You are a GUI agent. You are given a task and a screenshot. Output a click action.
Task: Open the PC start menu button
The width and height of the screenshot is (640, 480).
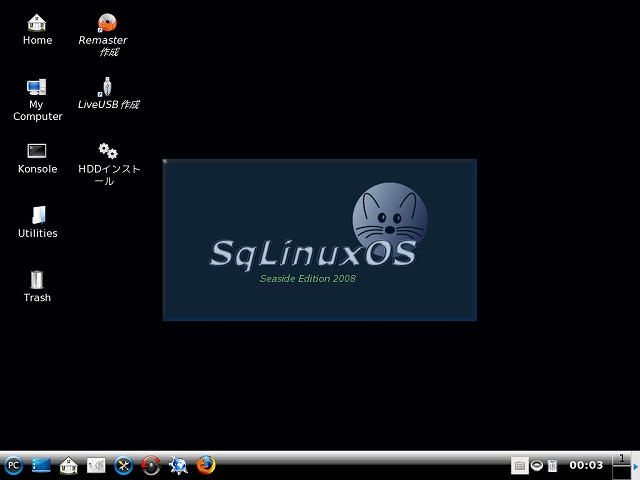pyautogui.click(x=13, y=465)
